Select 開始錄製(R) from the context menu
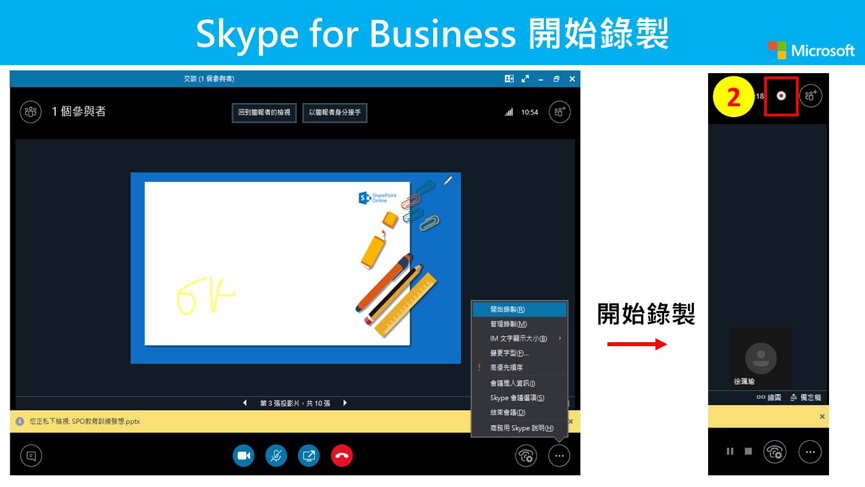Screen dimensions: 865x487 point(519,309)
